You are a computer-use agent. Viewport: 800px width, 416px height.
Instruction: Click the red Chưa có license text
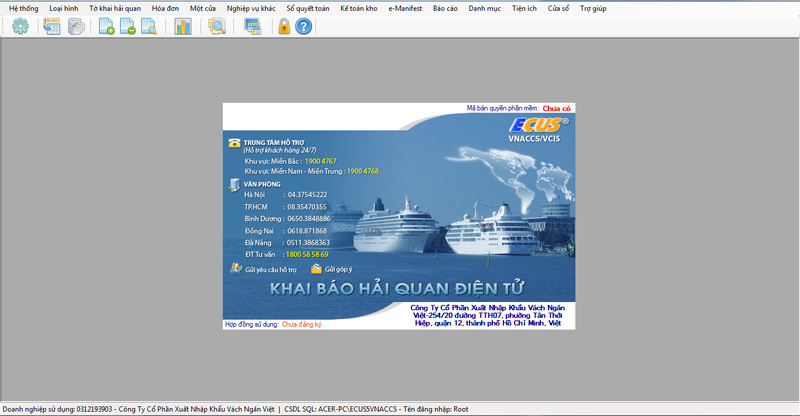click(556, 108)
